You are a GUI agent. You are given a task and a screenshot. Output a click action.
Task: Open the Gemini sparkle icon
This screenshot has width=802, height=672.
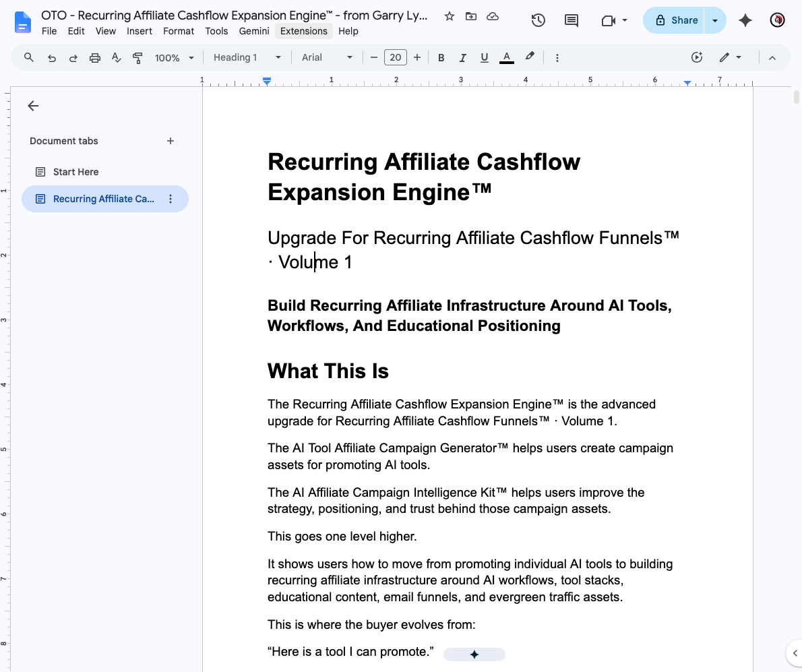pyautogui.click(x=745, y=20)
